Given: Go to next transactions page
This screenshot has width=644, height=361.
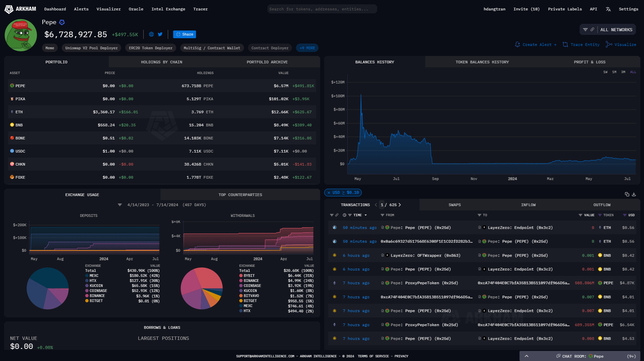Looking at the screenshot, I should (x=400, y=205).
